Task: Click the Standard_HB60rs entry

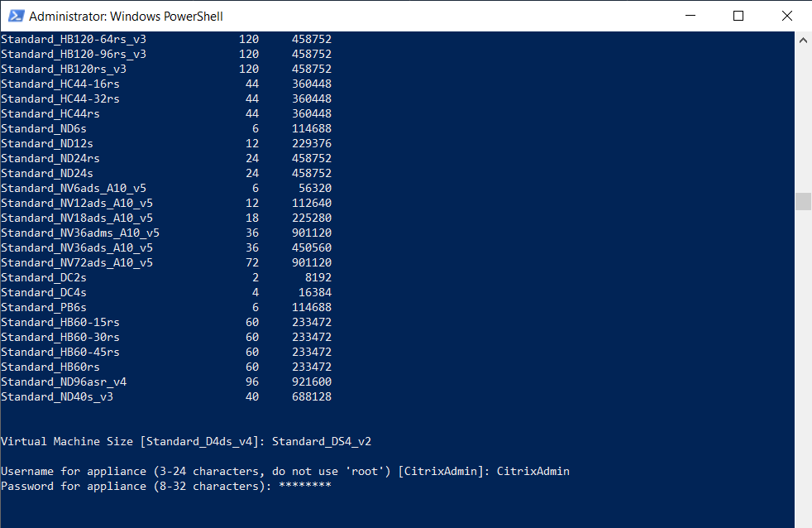Action: coord(50,367)
